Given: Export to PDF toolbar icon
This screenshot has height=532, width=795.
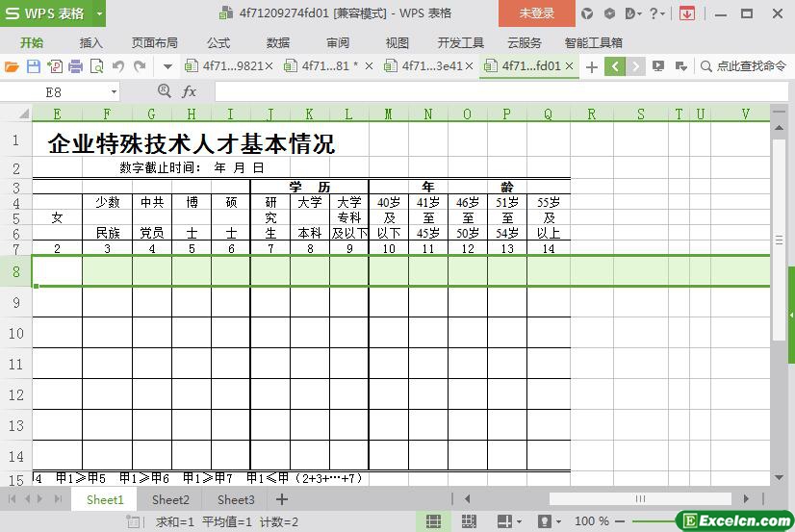Looking at the screenshot, I should pos(55,66).
